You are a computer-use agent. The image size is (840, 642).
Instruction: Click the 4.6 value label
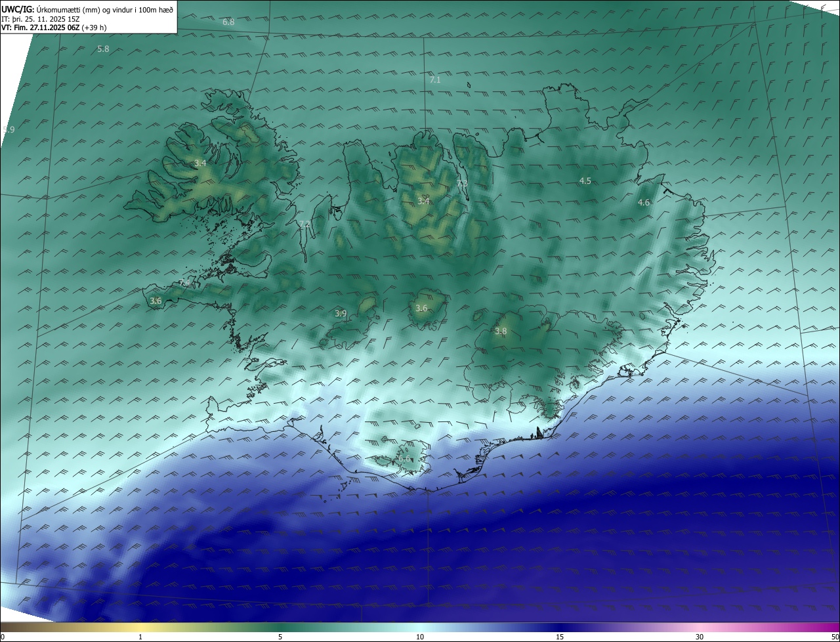coord(644,203)
